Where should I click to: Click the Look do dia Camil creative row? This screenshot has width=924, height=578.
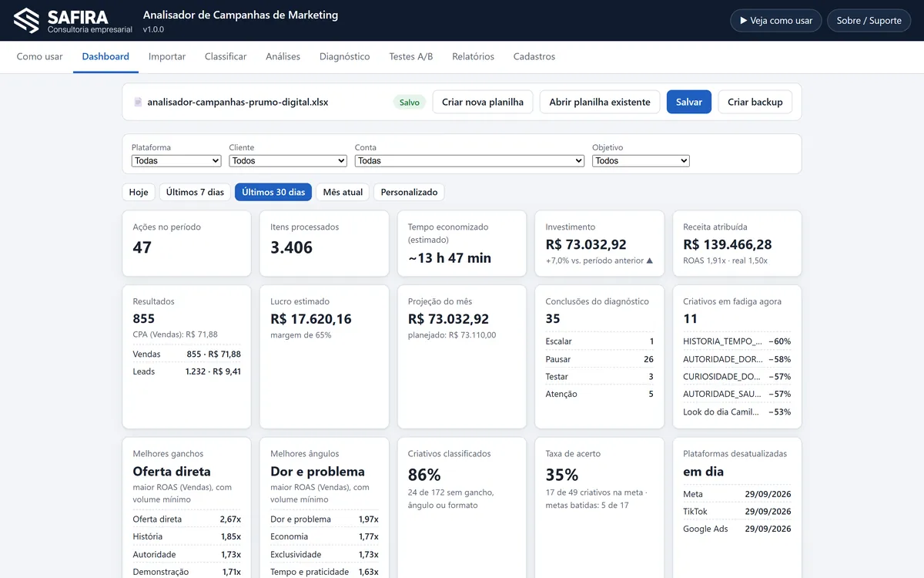click(737, 412)
